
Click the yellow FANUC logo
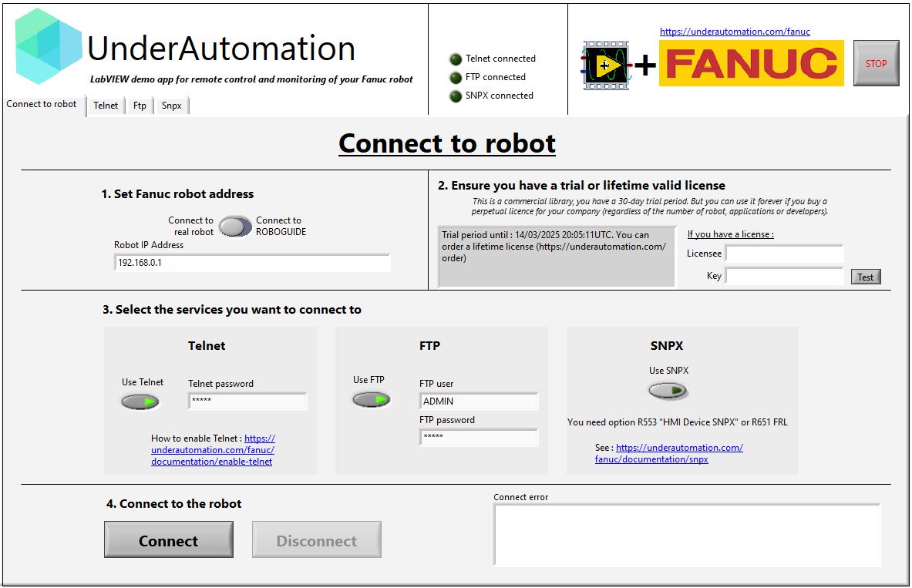tap(752, 63)
